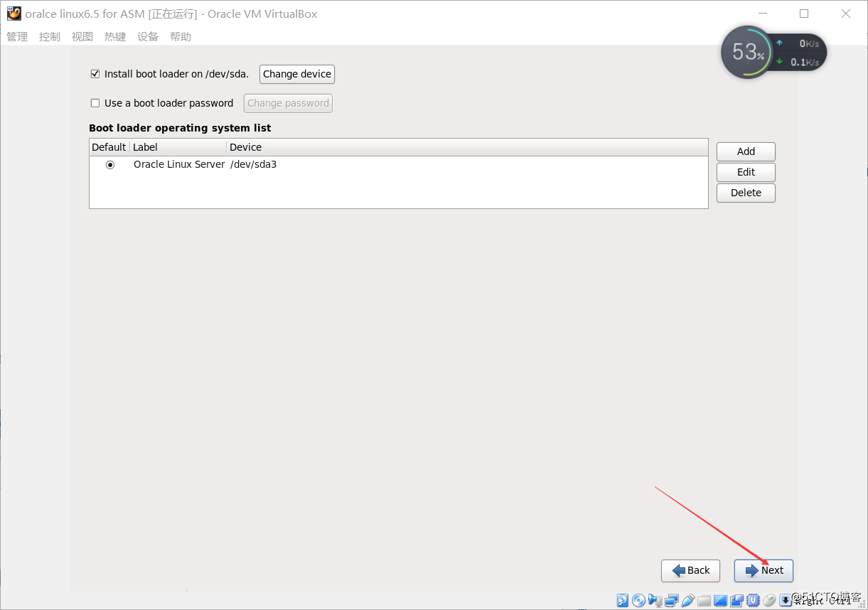Click the CPU virtualization status icon

pyautogui.click(x=754, y=600)
